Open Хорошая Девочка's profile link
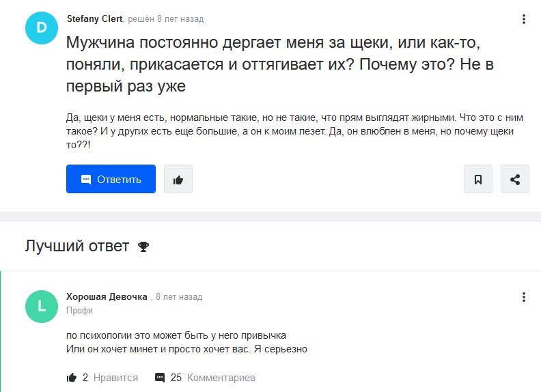The image size is (541, 392). pos(107,297)
